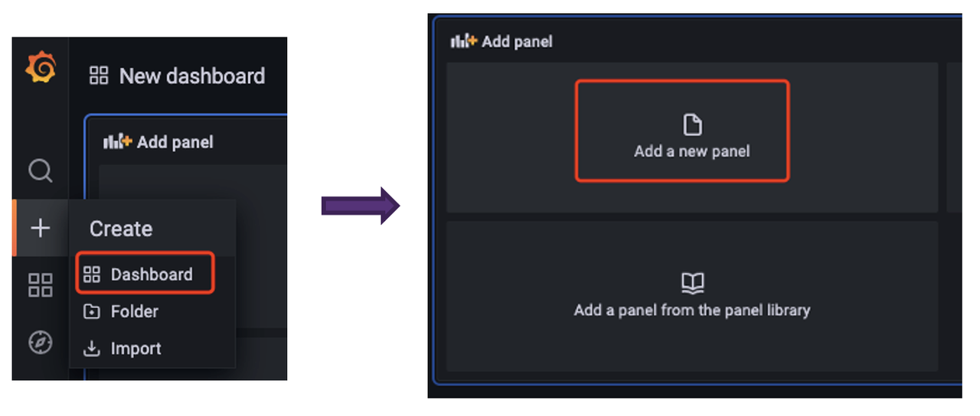Select Import in the Create menu
This screenshot has width=980, height=416.
(x=136, y=349)
